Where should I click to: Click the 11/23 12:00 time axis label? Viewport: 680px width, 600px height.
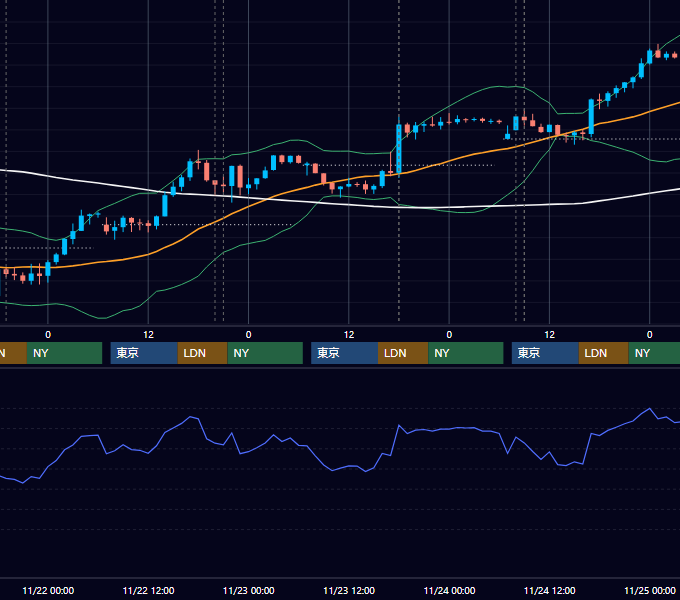tap(349, 590)
